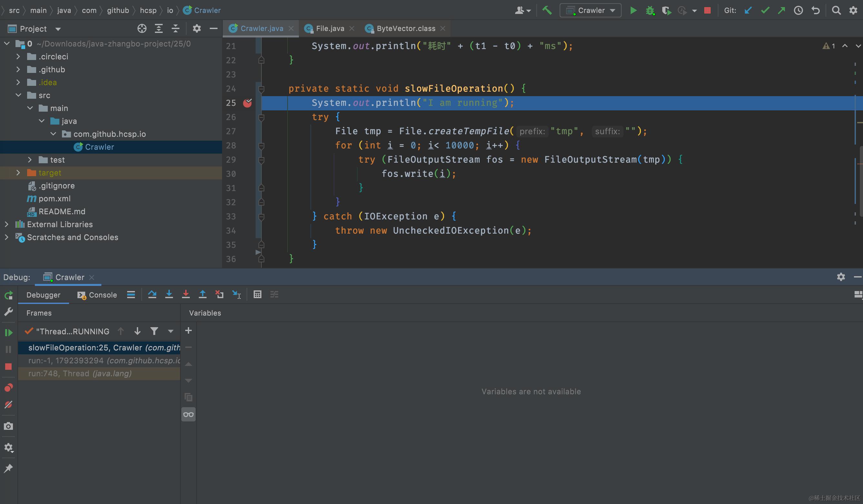Click the Step Out debugger icon

202,295
